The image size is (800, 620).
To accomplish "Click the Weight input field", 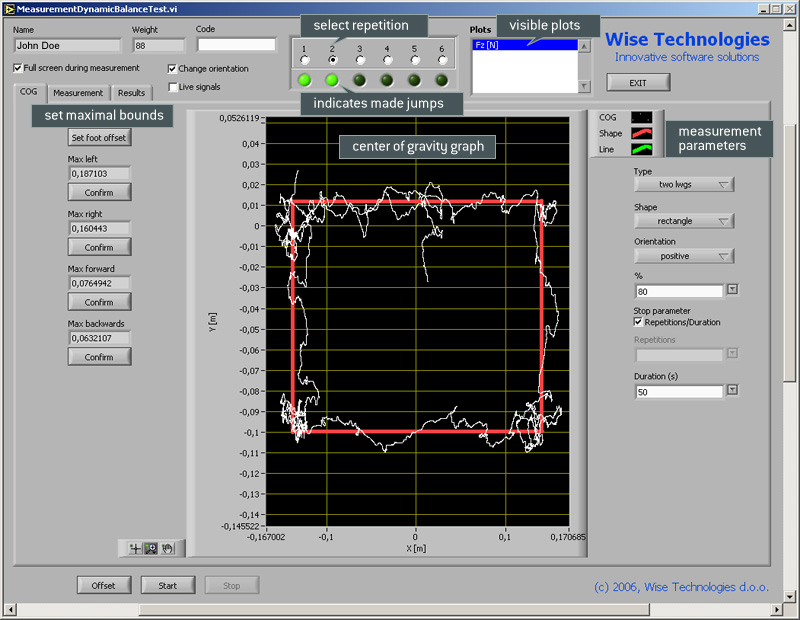I will click(159, 45).
